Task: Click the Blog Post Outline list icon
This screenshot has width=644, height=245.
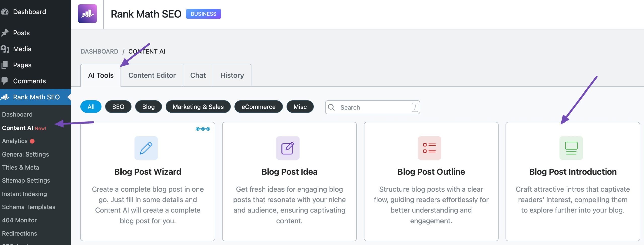Action: tap(429, 148)
